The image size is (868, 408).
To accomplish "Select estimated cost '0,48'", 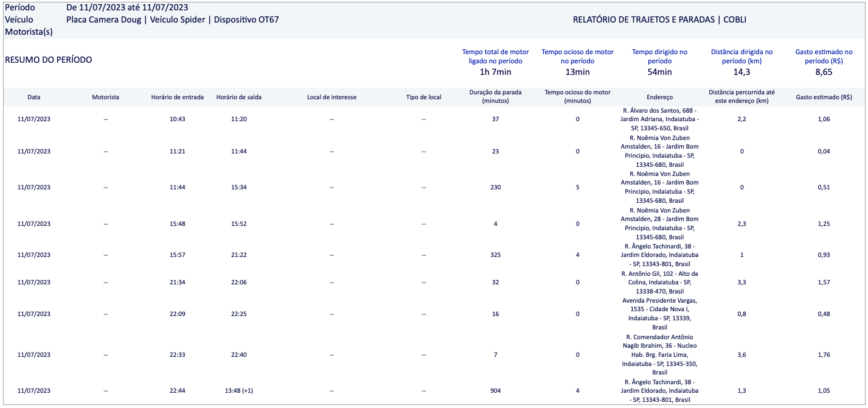I will (x=824, y=314).
